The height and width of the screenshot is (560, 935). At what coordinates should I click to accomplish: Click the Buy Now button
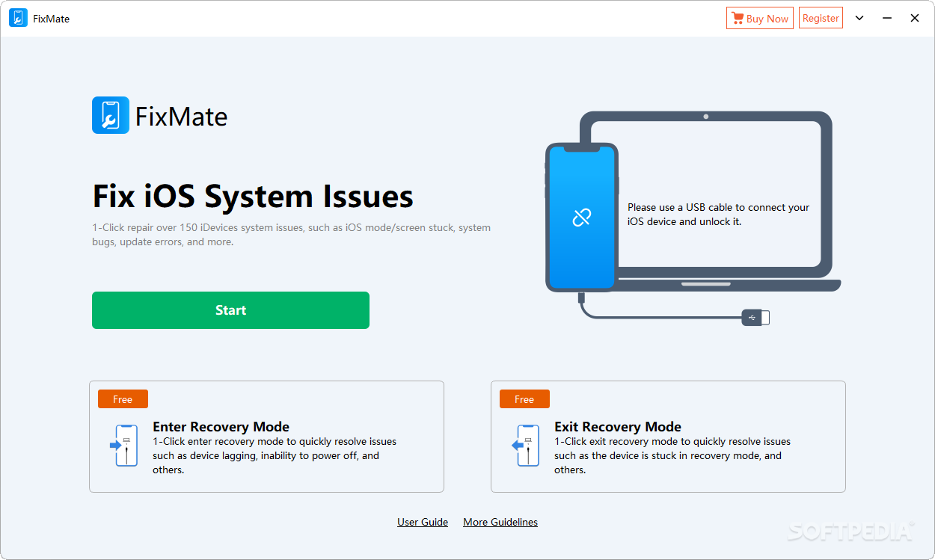click(759, 19)
